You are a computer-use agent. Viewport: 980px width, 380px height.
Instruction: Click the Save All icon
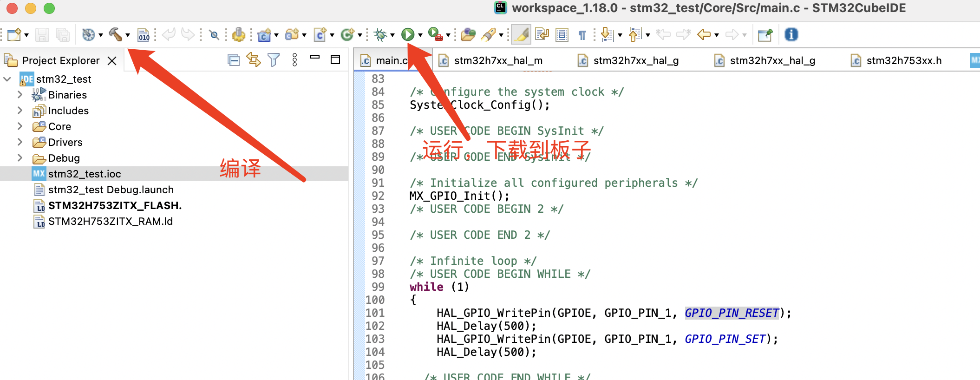(62, 35)
